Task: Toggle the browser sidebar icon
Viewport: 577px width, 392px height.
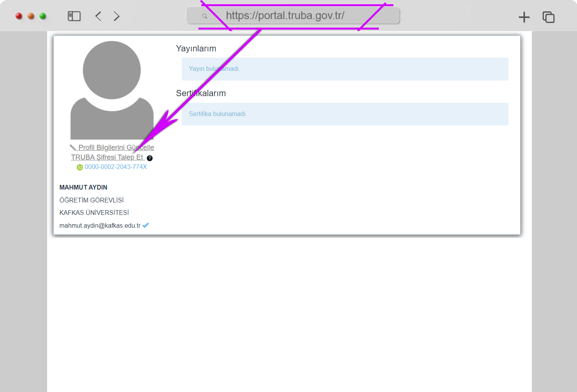Action: tap(74, 16)
